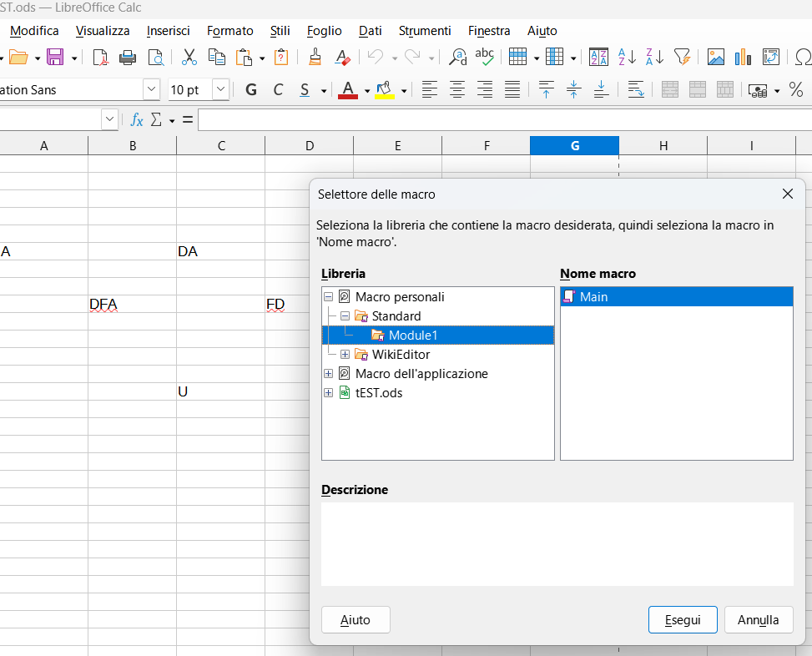The width and height of the screenshot is (812, 656).
Task: Click the AutoFilter funnel icon
Action: pyautogui.click(x=682, y=57)
